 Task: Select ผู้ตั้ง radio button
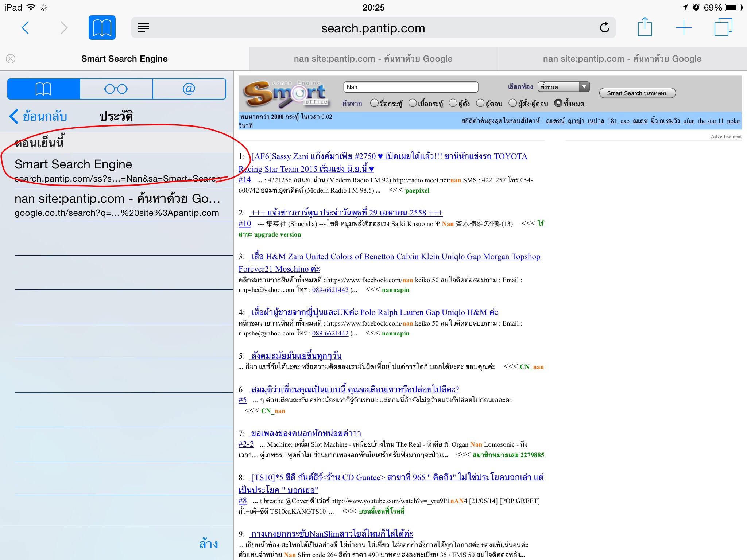pos(453,103)
